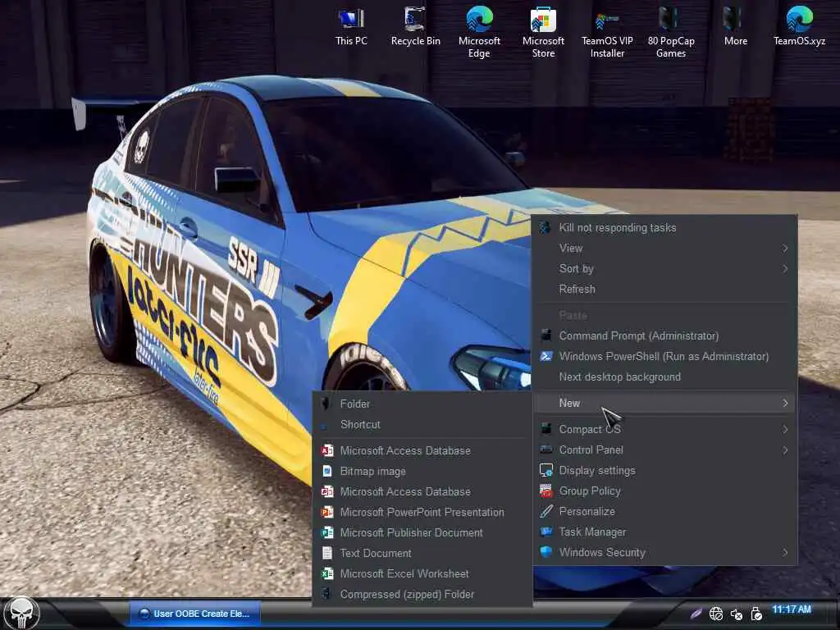Expand the Compact OS submenu arrow
This screenshot has width=840, height=630.
[x=785, y=429]
